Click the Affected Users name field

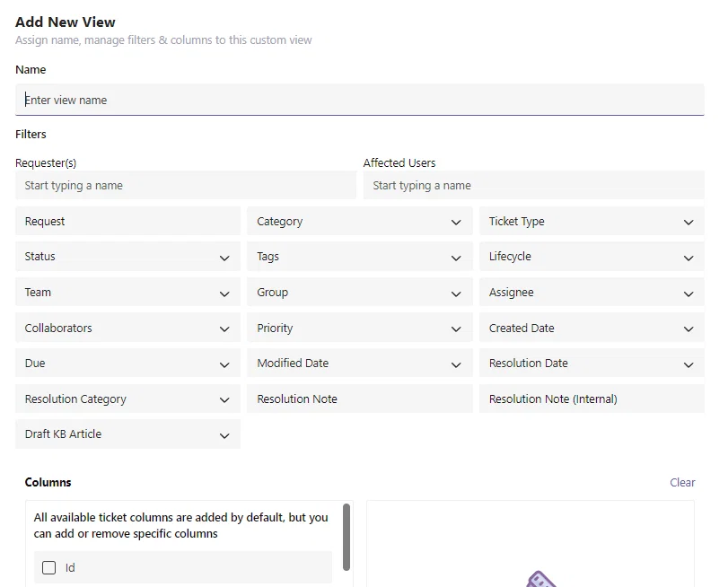[534, 185]
